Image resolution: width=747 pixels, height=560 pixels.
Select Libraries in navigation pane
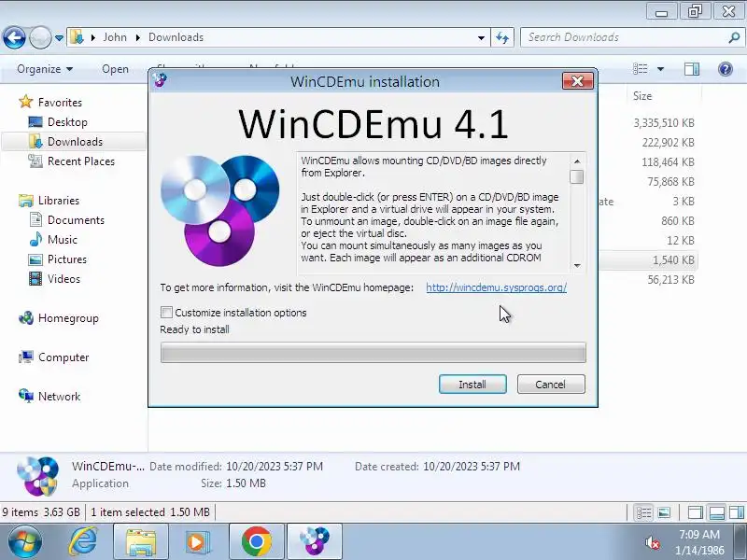pos(59,201)
